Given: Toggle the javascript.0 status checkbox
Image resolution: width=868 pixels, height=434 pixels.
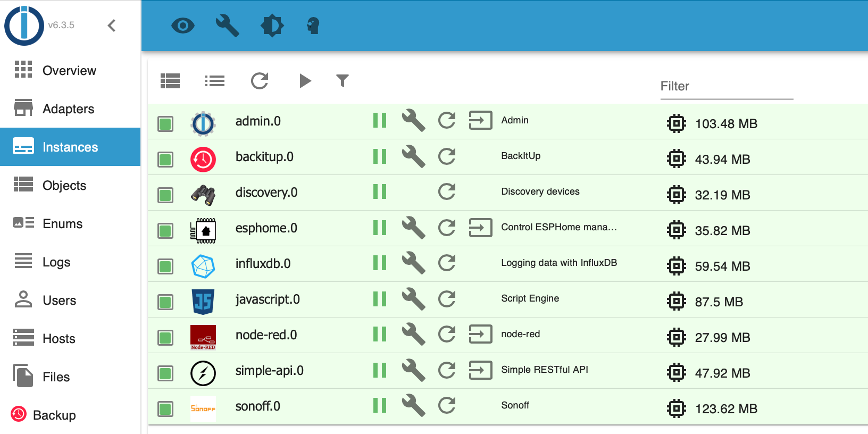Looking at the screenshot, I should (x=165, y=302).
